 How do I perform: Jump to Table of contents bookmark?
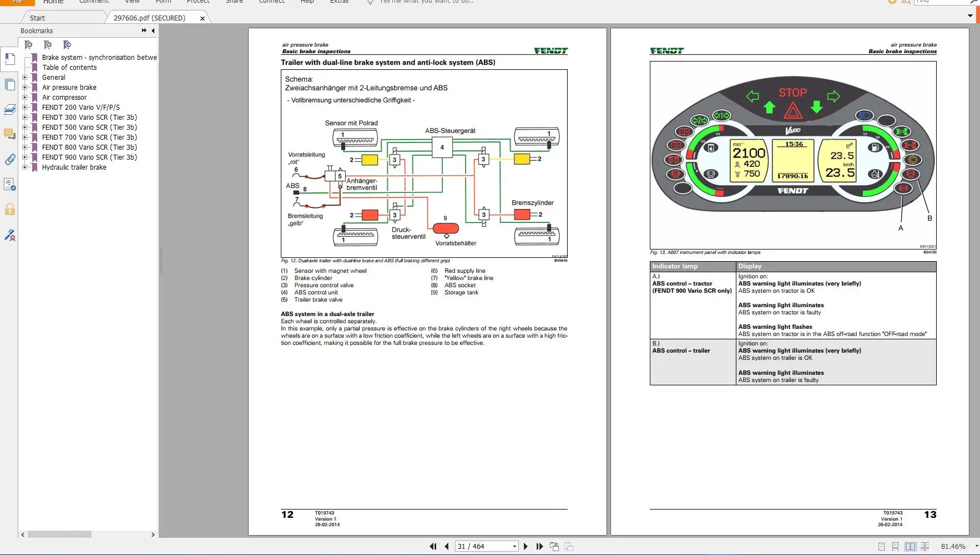[x=69, y=68]
